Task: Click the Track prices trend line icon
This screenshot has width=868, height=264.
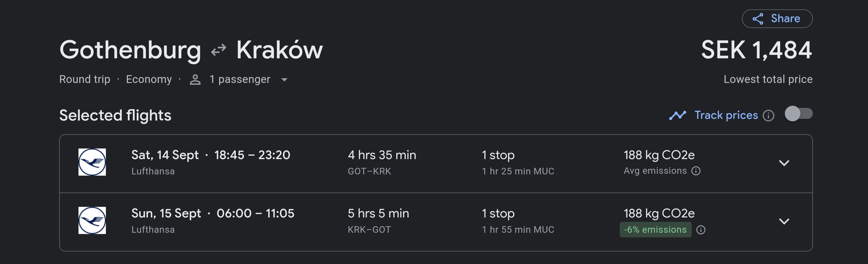Action: pyautogui.click(x=677, y=115)
